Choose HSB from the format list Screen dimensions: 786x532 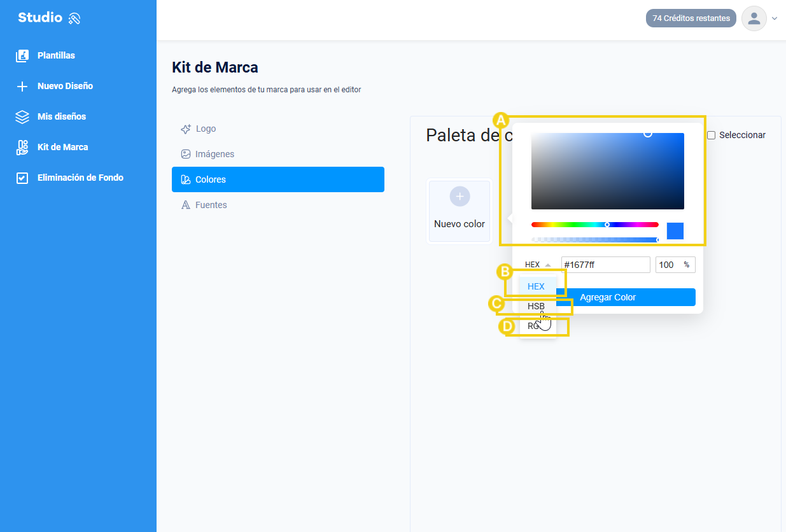tap(538, 306)
